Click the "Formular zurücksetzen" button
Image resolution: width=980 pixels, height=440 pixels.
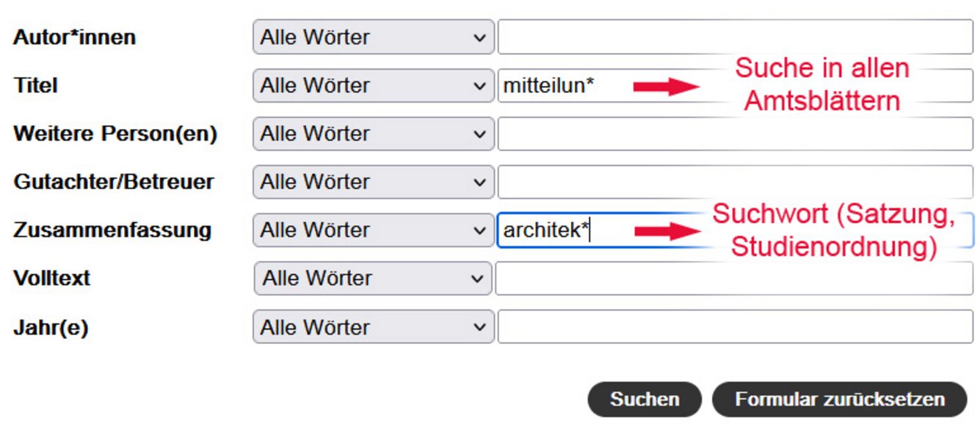(x=839, y=400)
